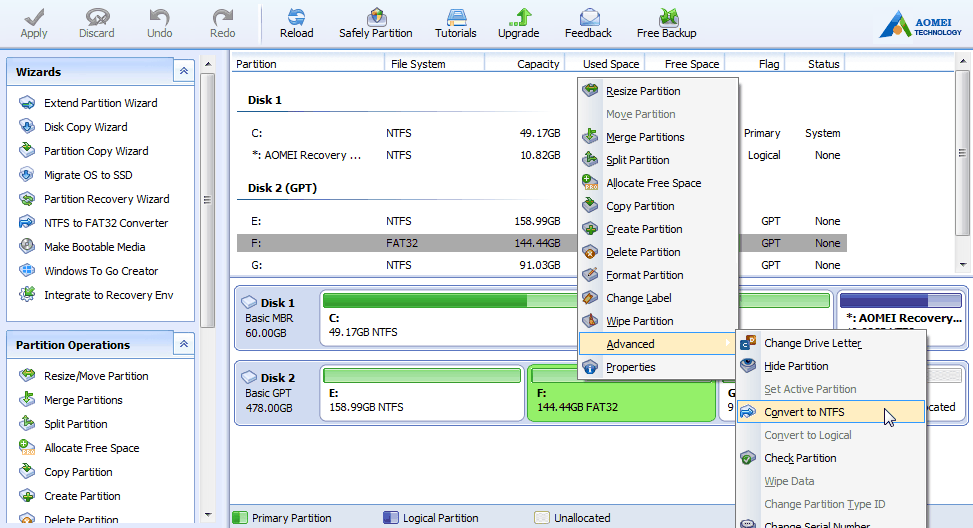
Task: Click the partition list scrollbar up arrow
Action: (962, 61)
